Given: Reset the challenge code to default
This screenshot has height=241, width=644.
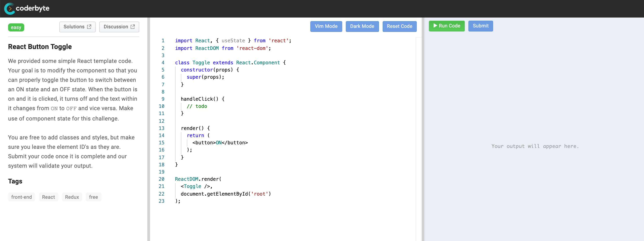Looking at the screenshot, I should 399,26.
